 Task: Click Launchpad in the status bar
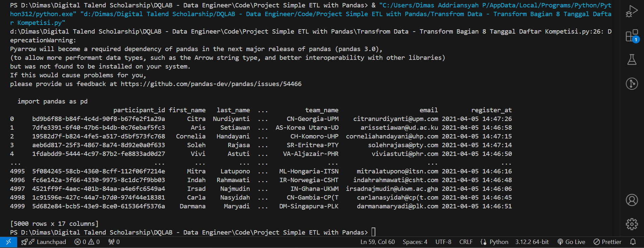coord(44,242)
